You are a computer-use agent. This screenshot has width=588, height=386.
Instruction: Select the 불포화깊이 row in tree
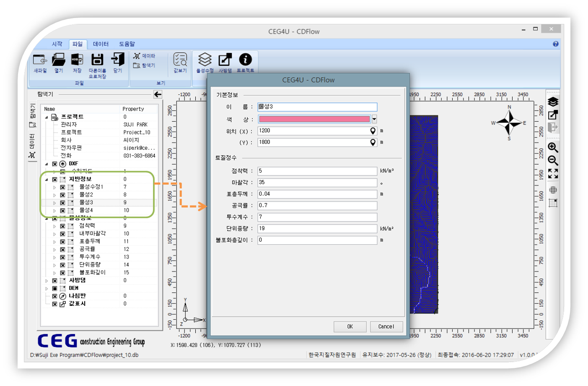pyautogui.click(x=100, y=273)
